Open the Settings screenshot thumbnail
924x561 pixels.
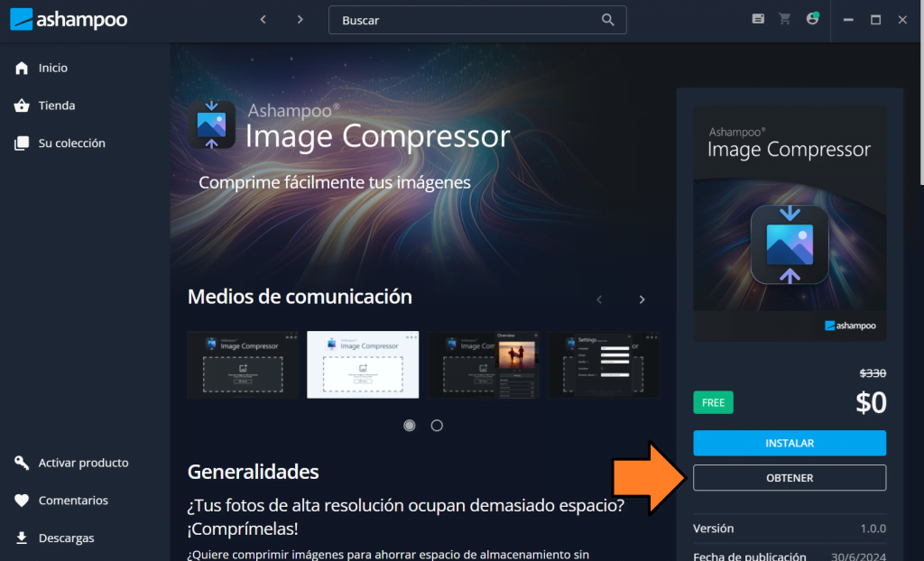click(x=604, y=364)
